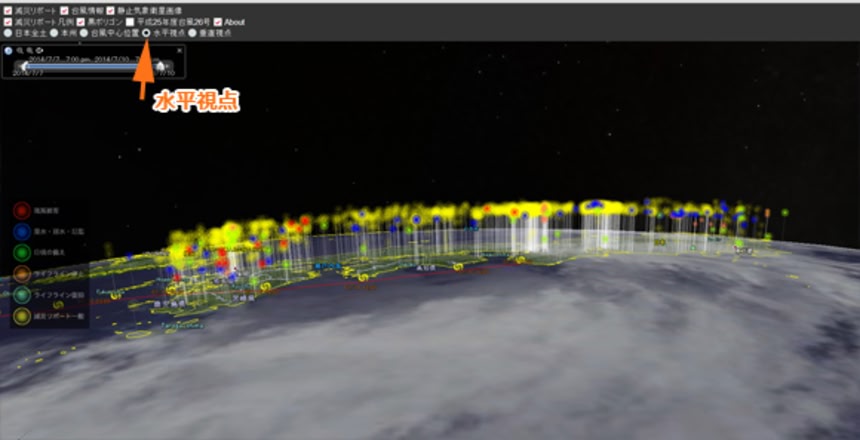The width and height of the screenshot is (860, 440).
Task: Close the time slider panel
Action: 179,50
